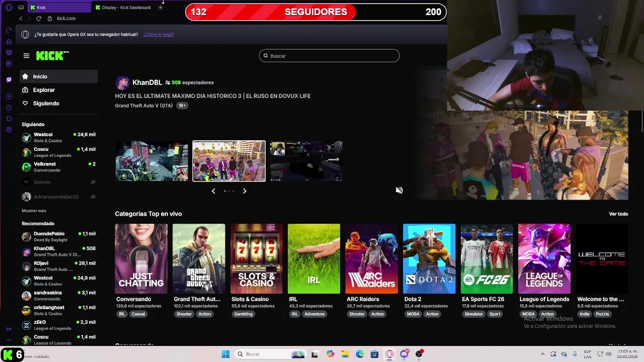Open Task View on the taskbar
This screenshot has width=644, height=362.
tap(314, 354)
